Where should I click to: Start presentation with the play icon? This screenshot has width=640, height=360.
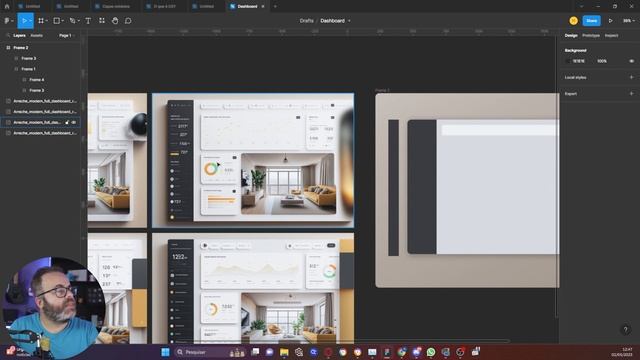(x=611, y=21)
